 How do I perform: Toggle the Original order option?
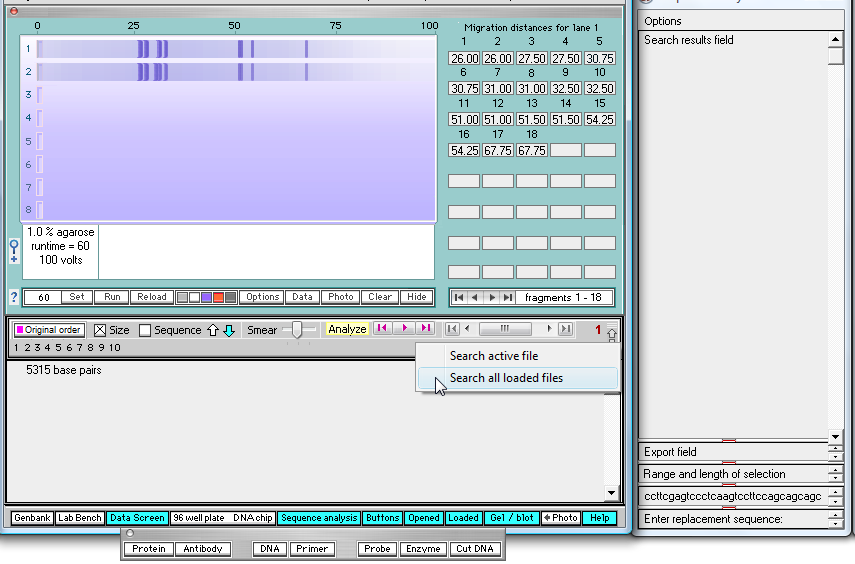tap(49, 330)
